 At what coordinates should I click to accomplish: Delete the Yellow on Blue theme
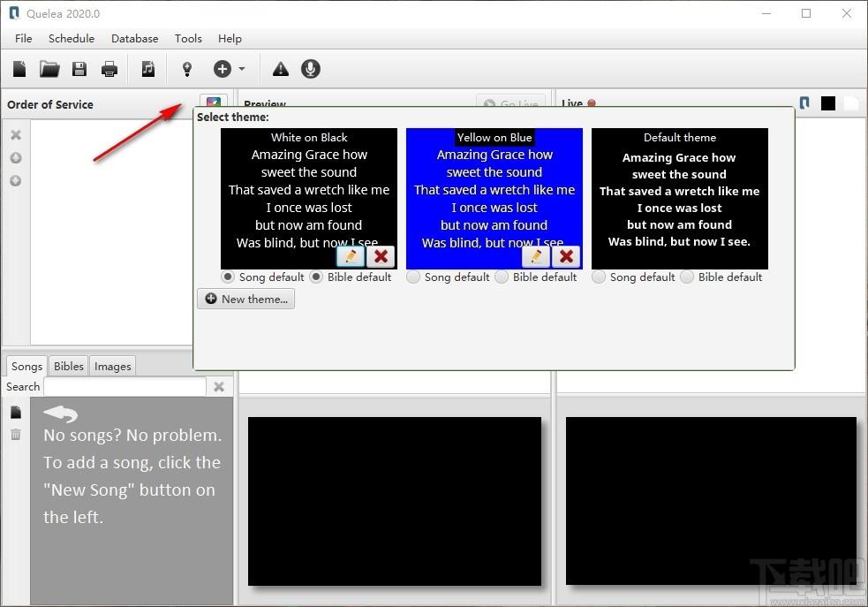coord(566,256)
